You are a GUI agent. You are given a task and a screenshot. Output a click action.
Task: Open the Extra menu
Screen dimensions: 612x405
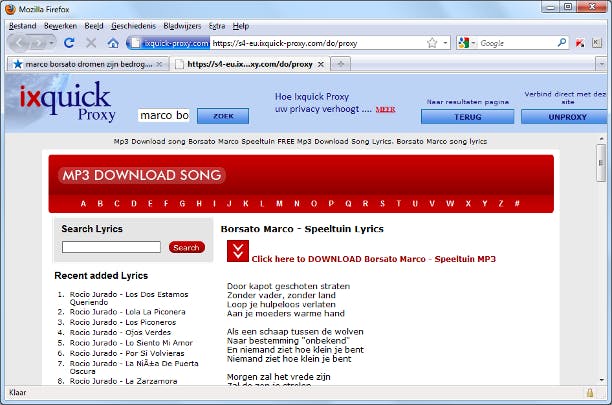point(217,26)
